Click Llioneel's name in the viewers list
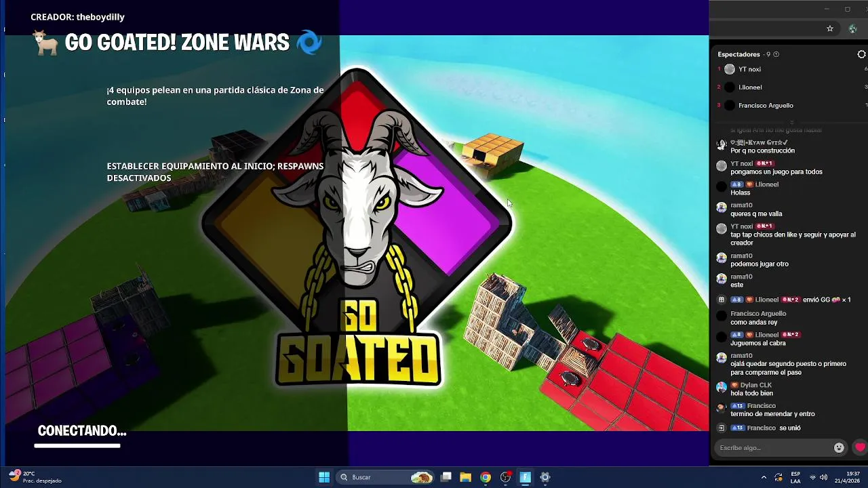Screen dimensions: 868x488 pos(750,87)
